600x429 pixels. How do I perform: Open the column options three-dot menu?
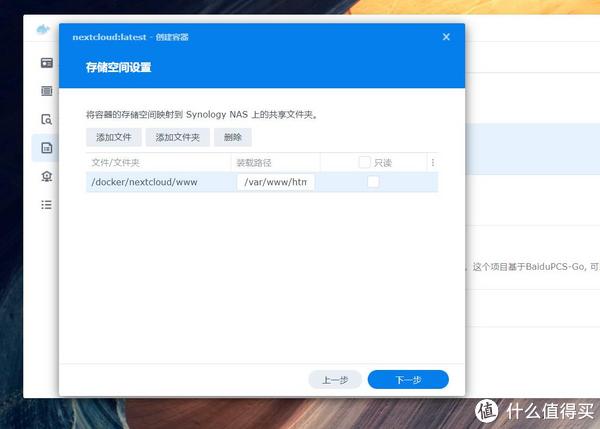(433, 163)
